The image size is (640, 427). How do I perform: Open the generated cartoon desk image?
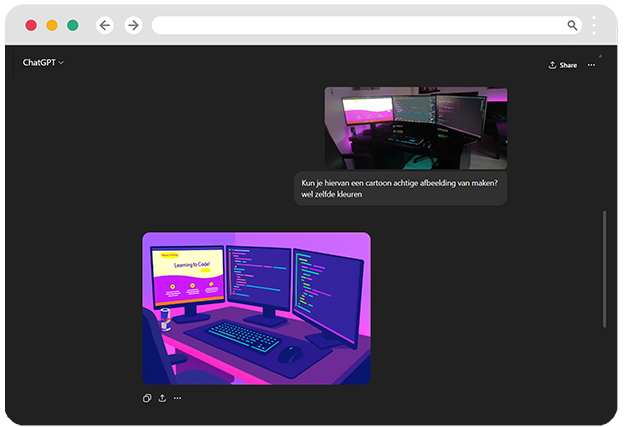(256, 308)
